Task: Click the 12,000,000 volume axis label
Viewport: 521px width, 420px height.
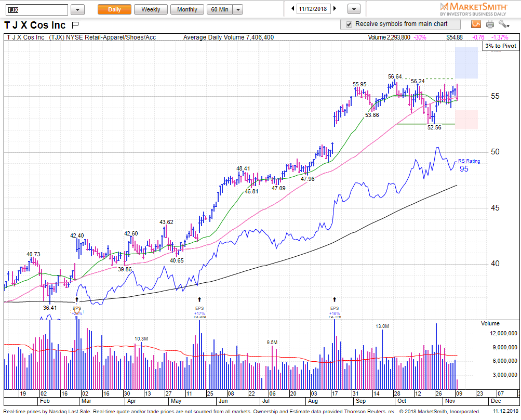Action: click(x=504, y=333)
